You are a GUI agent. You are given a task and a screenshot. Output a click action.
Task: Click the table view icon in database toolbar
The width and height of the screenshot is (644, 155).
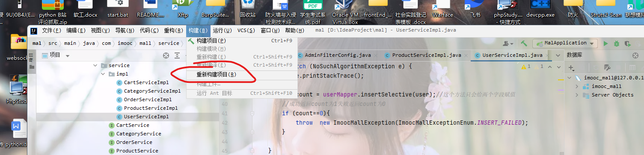[x=632, y=68]
